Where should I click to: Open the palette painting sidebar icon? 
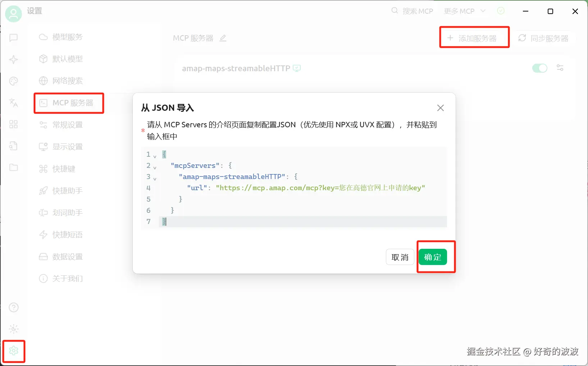click(14, 81)
